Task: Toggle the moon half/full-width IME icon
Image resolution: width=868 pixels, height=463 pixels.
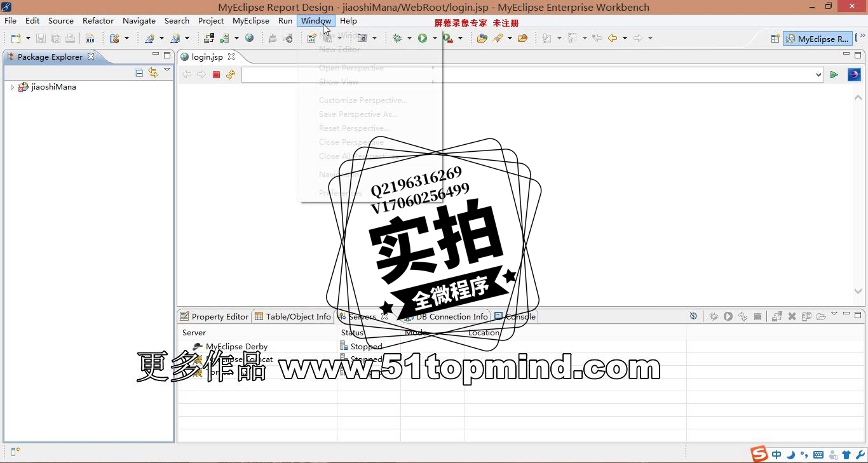Action: coord(791,455)
